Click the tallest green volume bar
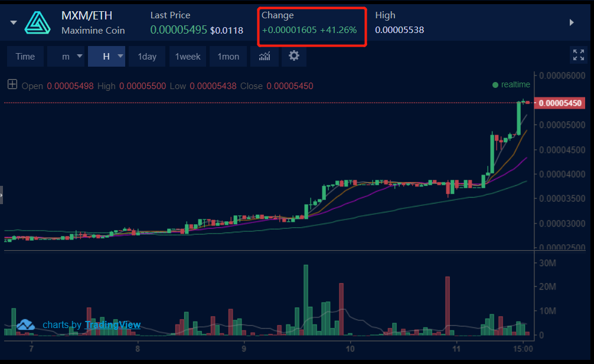594x364 pixels. [306, 300]
